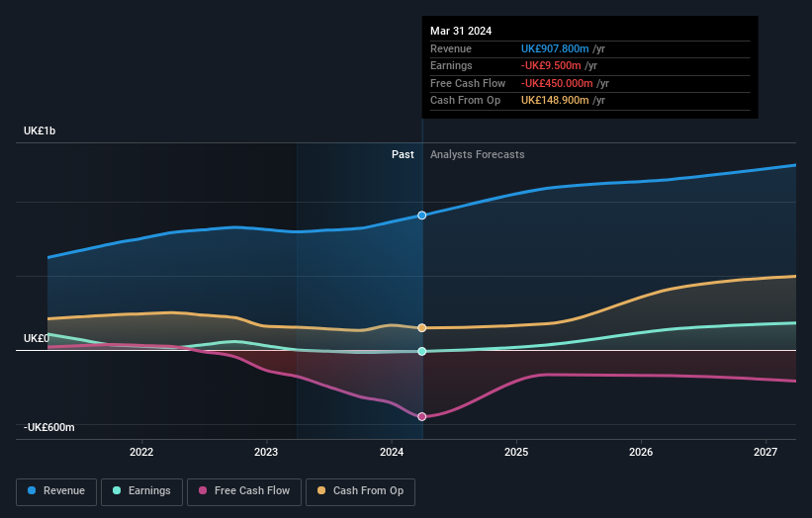Click the Revenue row label in tooltip
The width and height of the screenshot is (812, 518).
[x=451, y=48]
